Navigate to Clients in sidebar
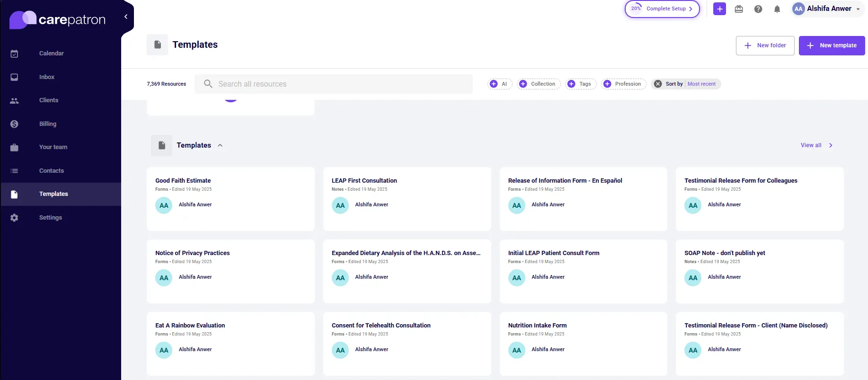This screenshot has height=380, width=868. click(48, 100)
